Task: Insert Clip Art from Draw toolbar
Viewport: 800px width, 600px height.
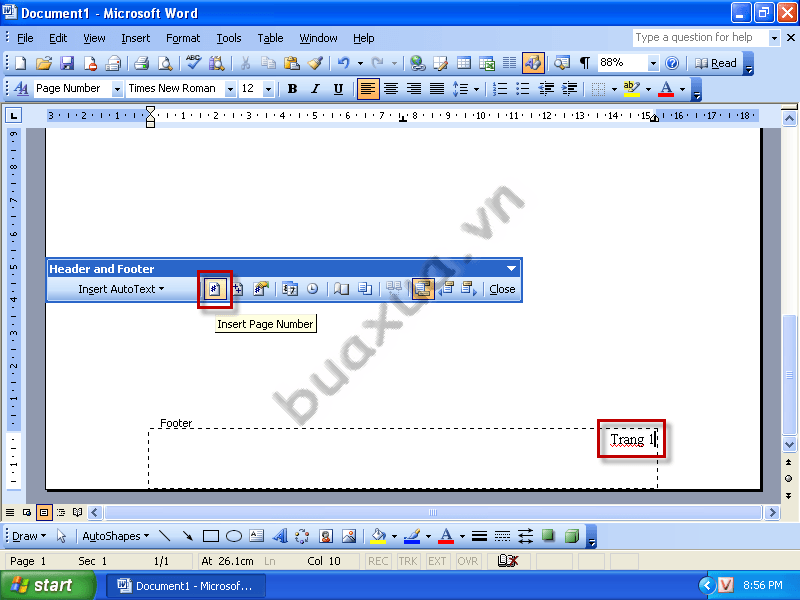Action: point(326,536)
